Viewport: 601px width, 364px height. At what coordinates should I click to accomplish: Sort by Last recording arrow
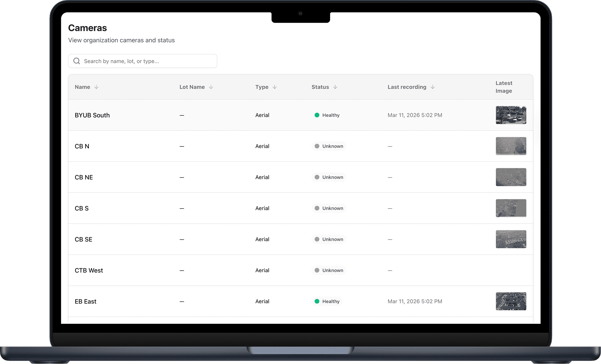click(433, 87)
